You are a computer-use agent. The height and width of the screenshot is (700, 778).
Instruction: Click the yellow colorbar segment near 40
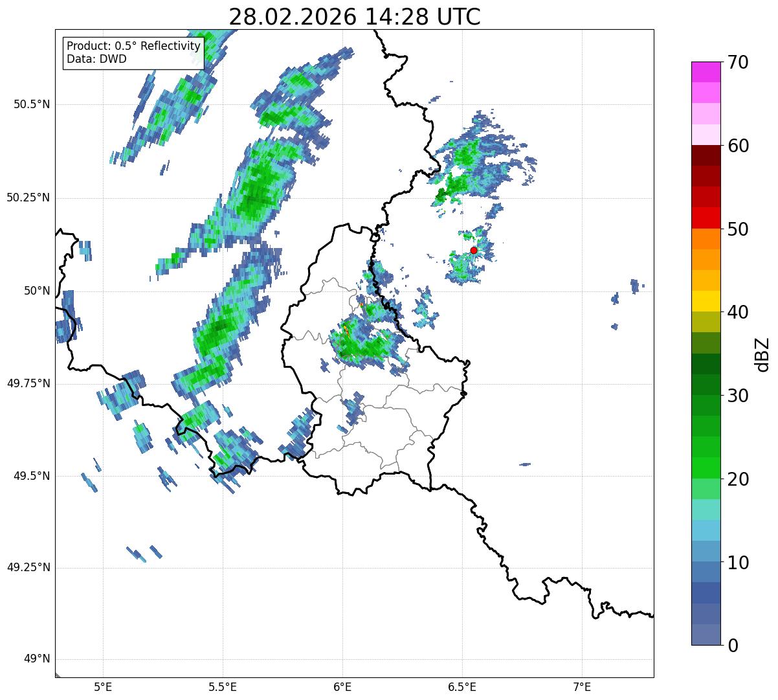coord(706,301)
